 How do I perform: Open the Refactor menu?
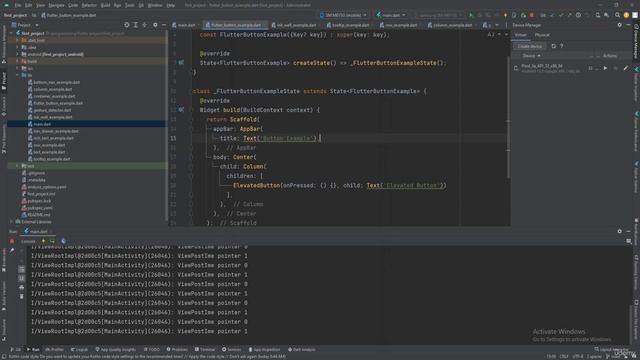tap(89, 5)
